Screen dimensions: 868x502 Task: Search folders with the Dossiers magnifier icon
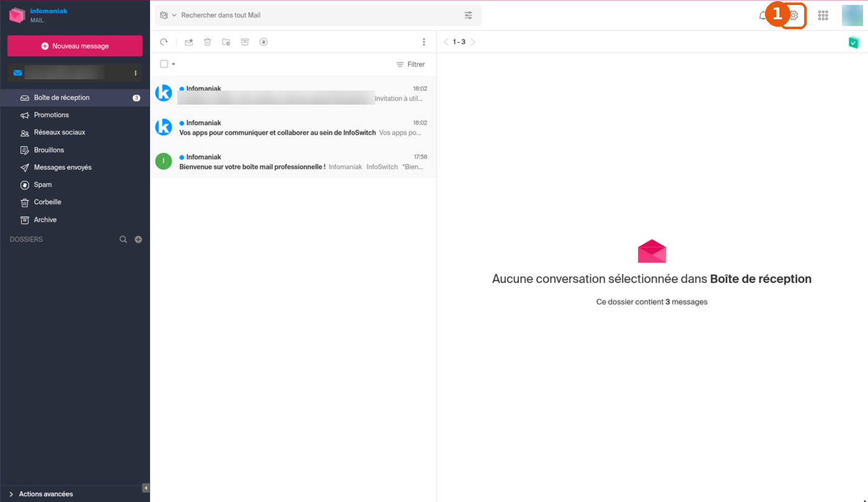click(x=123, y=240)
